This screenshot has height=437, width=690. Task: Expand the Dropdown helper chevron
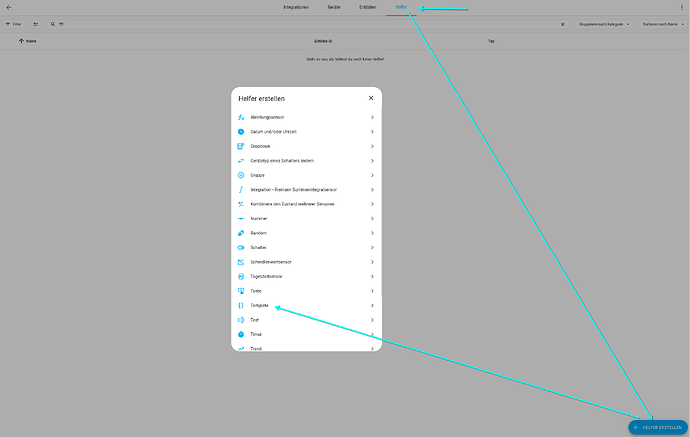372,146
